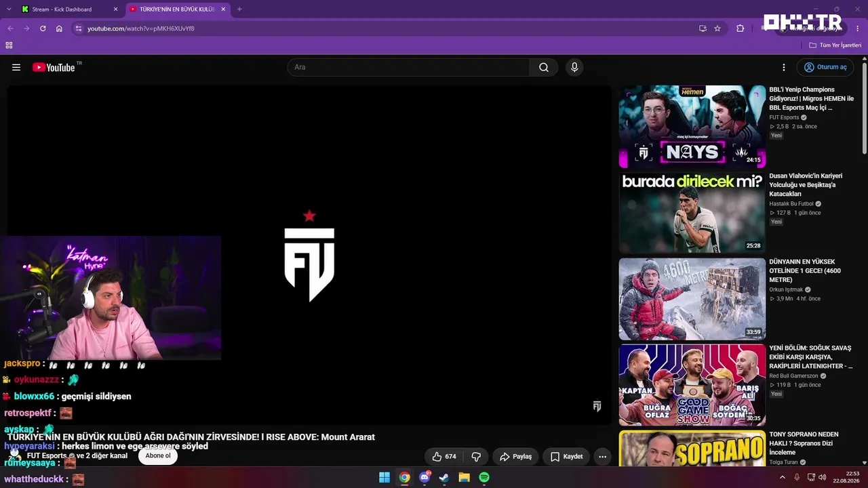The image size is (868, 488).
Task: Start voice search with the microphone
Action: tap(574, 67)
